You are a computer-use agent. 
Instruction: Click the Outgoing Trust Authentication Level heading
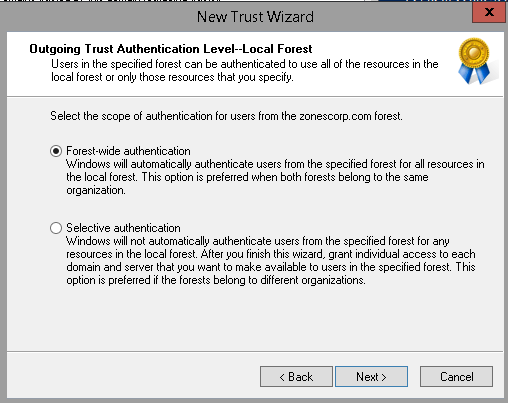[171, 49]
